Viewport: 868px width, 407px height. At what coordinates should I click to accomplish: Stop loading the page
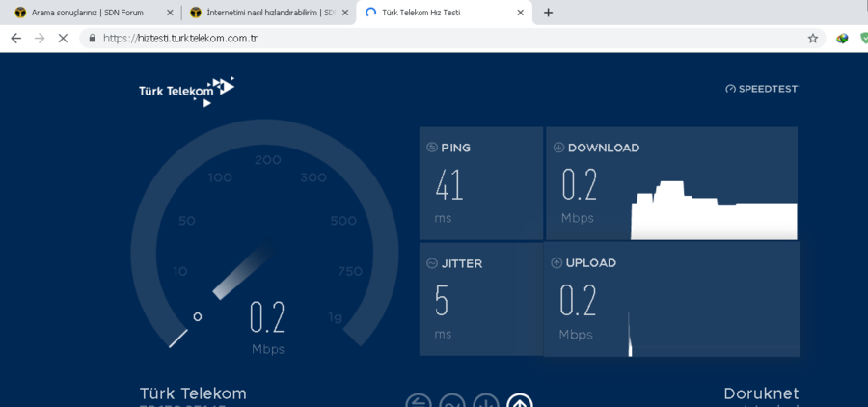(63, 39)
